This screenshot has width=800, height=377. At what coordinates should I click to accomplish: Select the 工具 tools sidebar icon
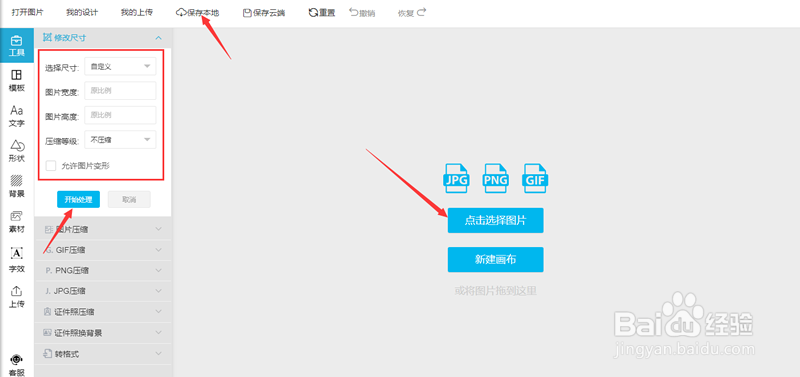pos(17,45)
